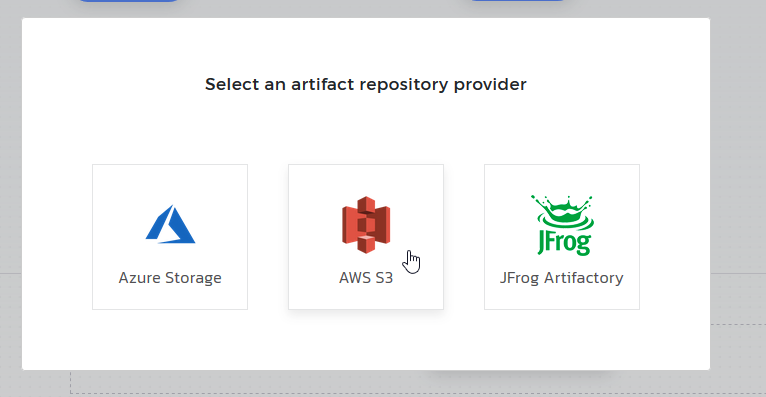Screen dimensions: 766x397
Task: Click the green "JFrog" wordmark in the logo
Action: pyautogui.click(x=564, y=242)
